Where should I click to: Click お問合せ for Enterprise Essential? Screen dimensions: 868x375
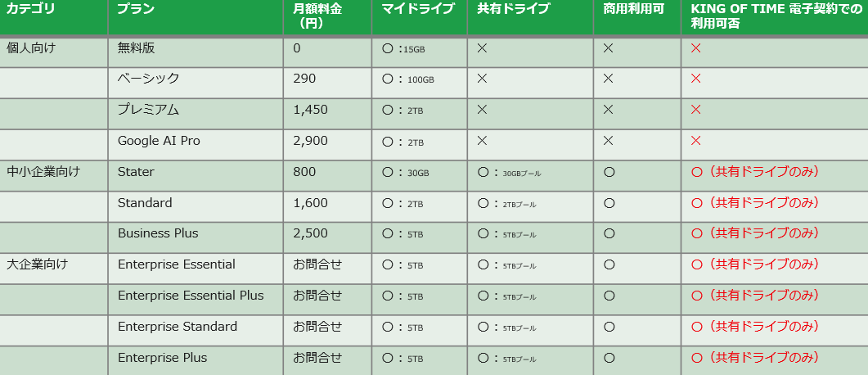coord(317,264)
